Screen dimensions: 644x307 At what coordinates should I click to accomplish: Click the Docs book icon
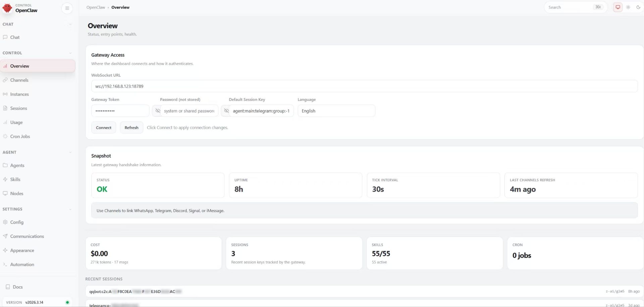click(x=7, y=287)
